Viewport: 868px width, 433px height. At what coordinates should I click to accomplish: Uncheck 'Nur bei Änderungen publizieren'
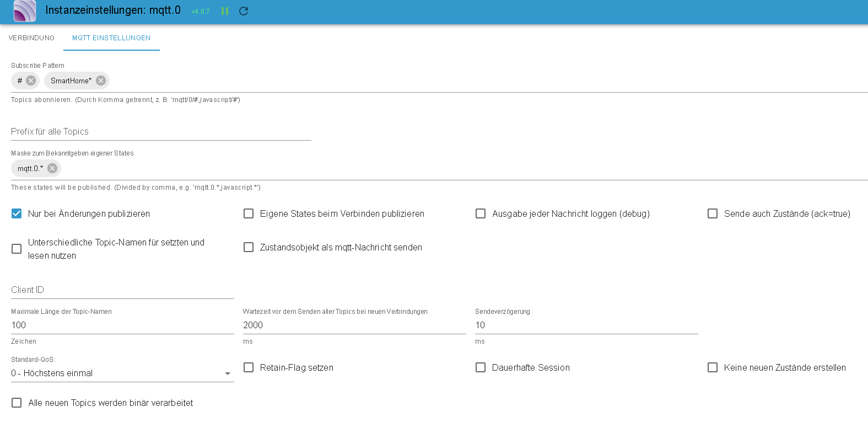click(17, 213)
